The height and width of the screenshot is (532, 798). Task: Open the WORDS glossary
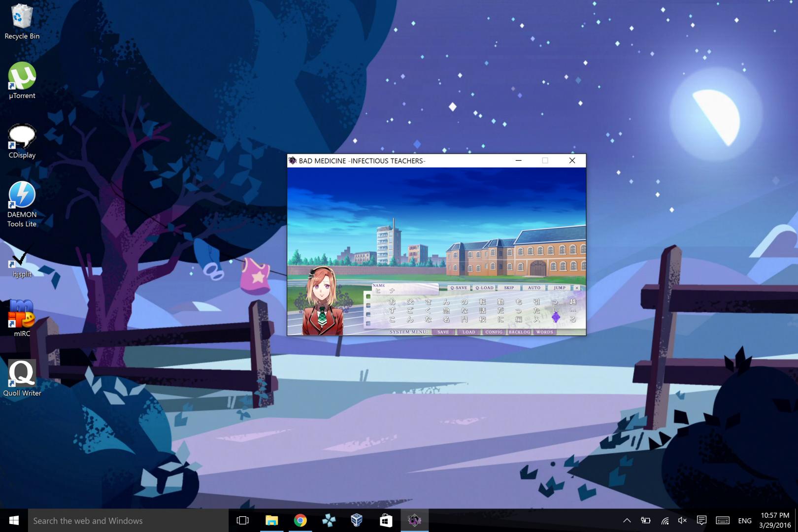544,332
